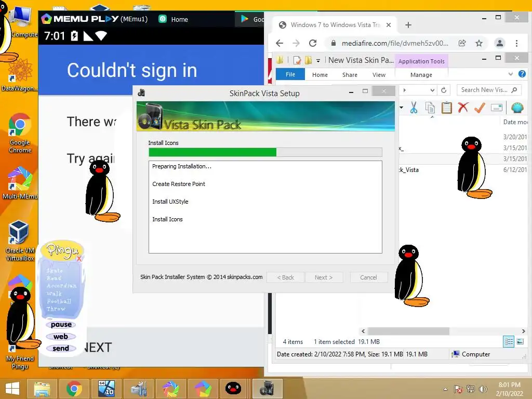532x399 pixels.
Task: Open quick access toolbar customize dropdown
Action: 318,61
